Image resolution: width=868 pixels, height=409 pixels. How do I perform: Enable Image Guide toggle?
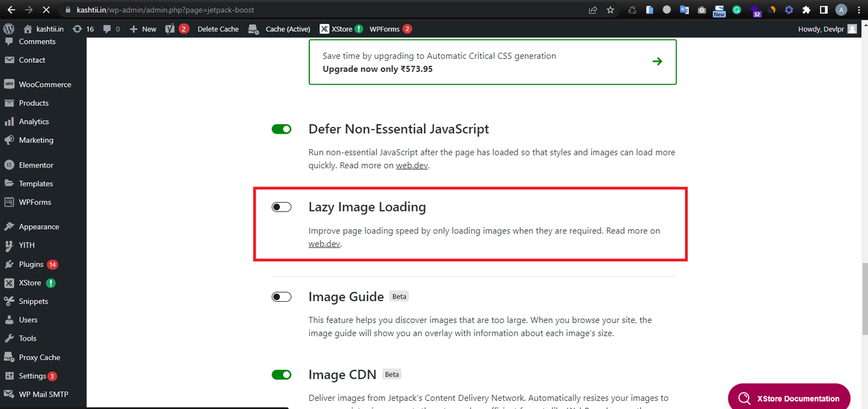281,296
